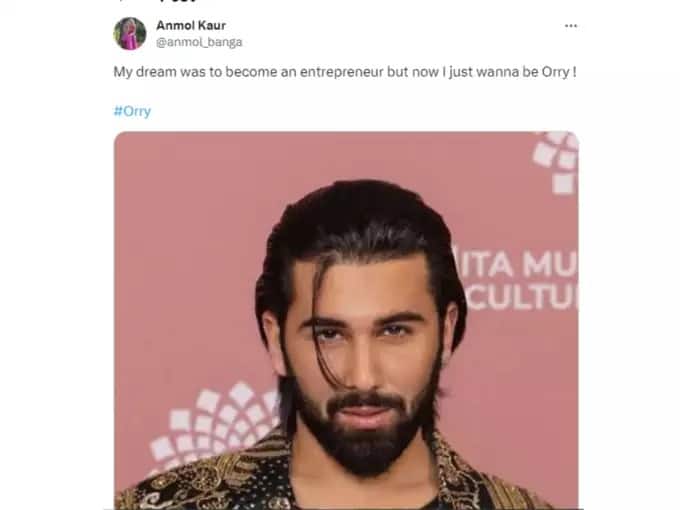Click the white lotus logo at image bottom-left

[212, 427]
